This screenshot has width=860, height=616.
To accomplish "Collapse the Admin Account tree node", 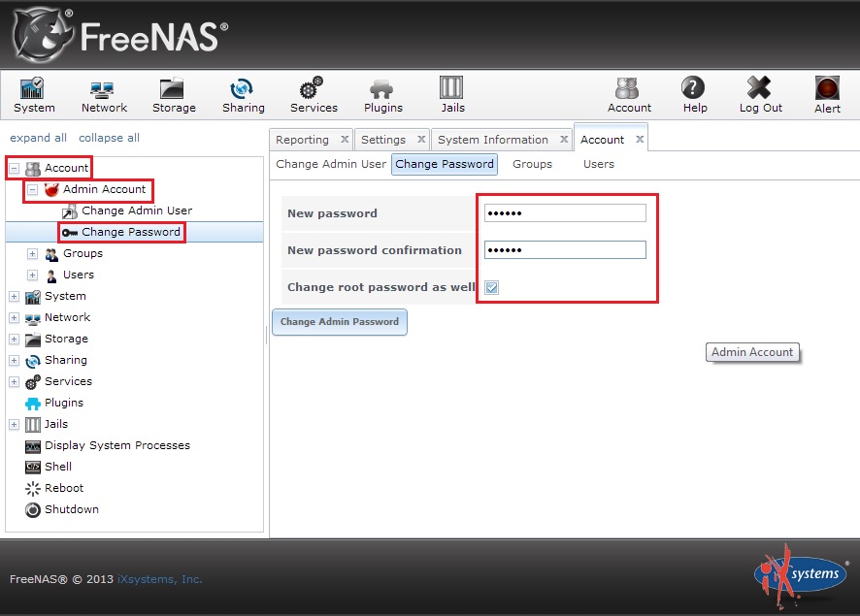I will click(x=33, y=189).
